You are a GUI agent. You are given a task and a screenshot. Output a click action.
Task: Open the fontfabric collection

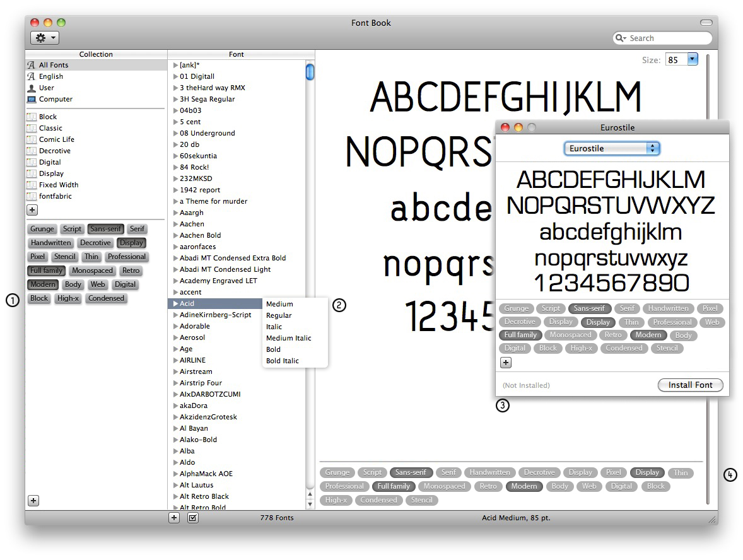pyautogui.click(x=97, y=196)
